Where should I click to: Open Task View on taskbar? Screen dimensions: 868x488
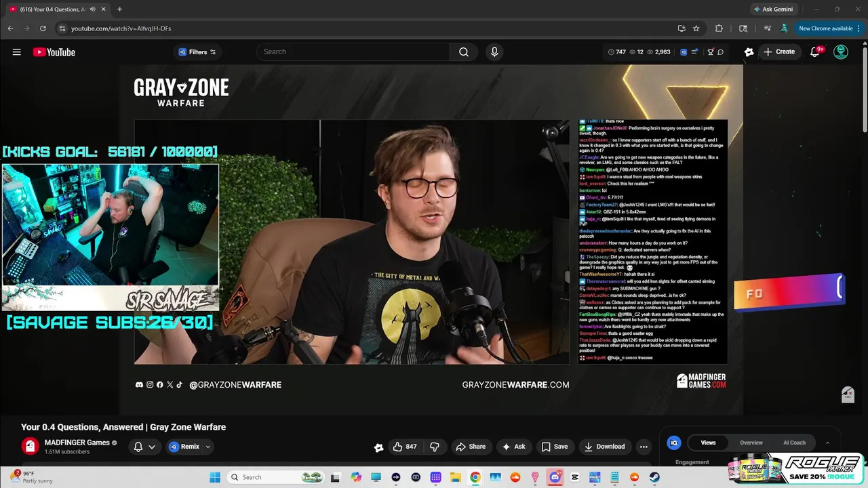[x=335, y=477]
